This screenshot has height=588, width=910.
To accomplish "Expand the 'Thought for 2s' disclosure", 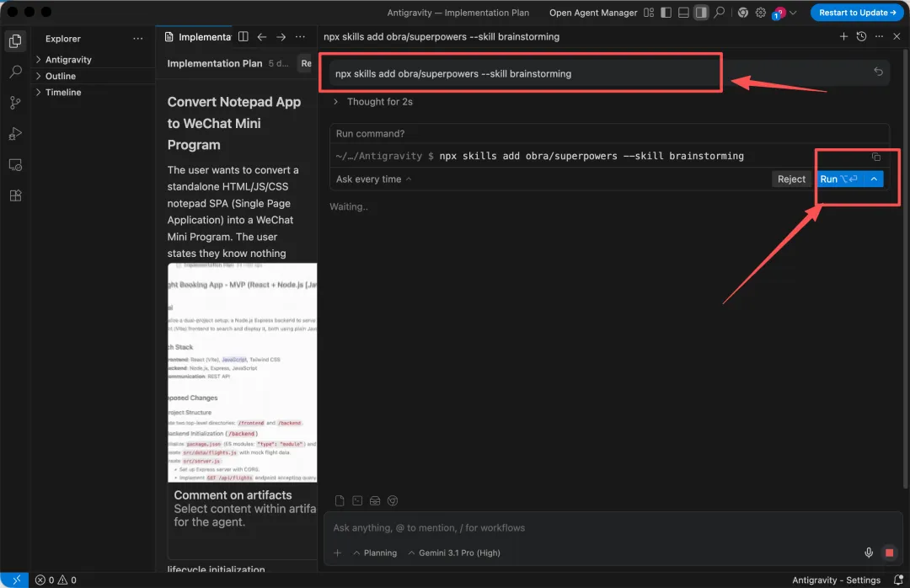I will 373,102.
